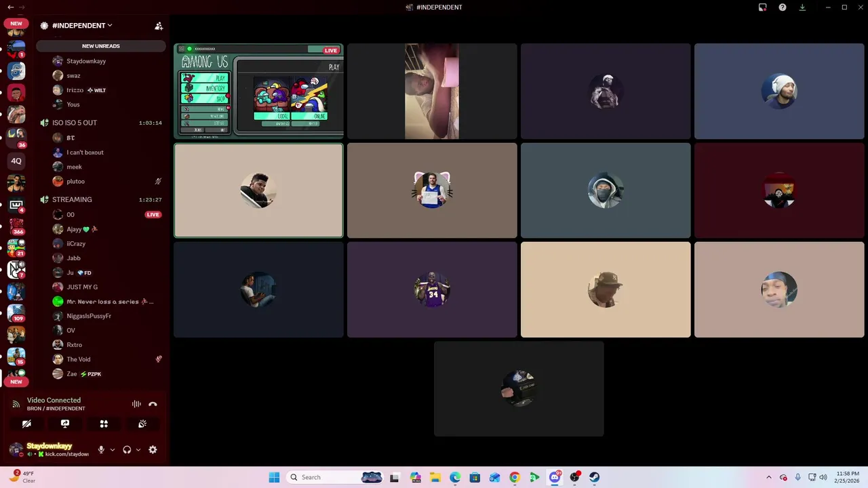868x488 pixels.
Task: Focus the white beanie avatar tile
Action: pyautogui.click(x=779, y=91)
